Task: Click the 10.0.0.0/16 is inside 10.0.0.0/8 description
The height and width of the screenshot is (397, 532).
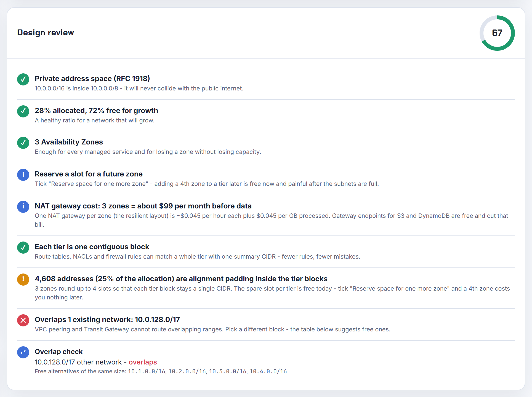Action: click(x=139, y=88)
